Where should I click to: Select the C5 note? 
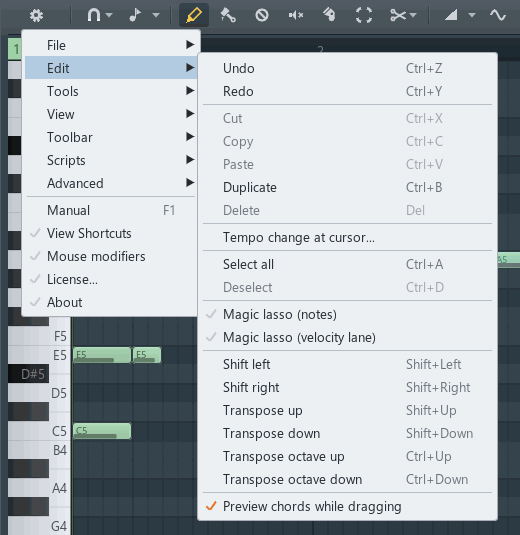(x=102, y=431)
